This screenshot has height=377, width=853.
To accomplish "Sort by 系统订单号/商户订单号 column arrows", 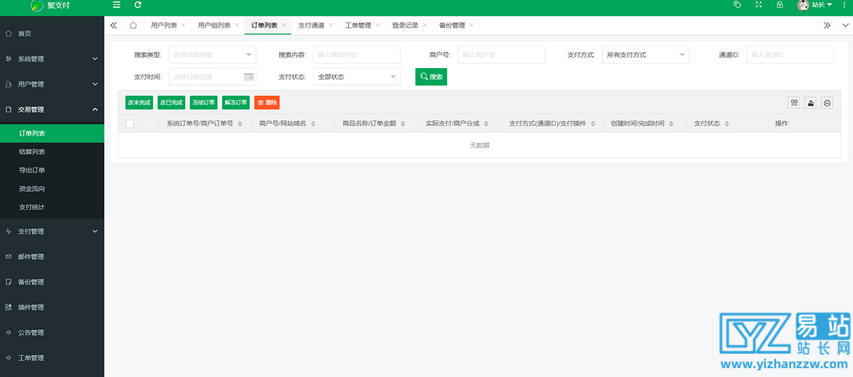I will 240,124.
